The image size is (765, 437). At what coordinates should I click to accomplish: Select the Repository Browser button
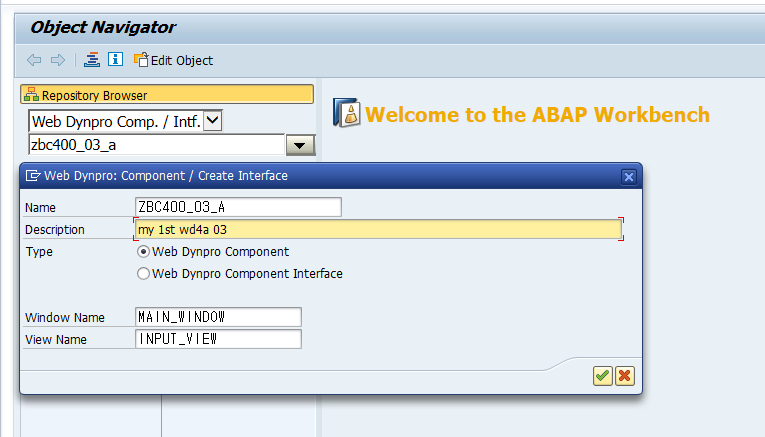pos(167,95)
